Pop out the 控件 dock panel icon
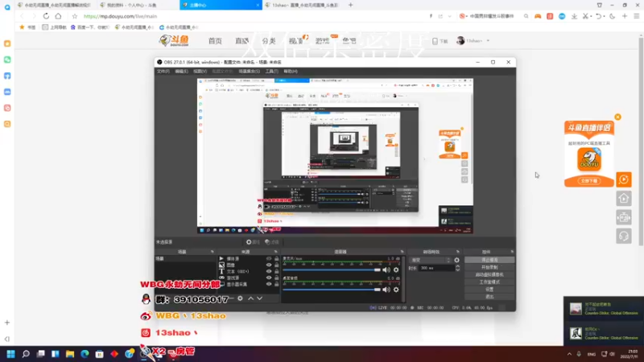This screenshot has height=362, width=644. point(512,252)
